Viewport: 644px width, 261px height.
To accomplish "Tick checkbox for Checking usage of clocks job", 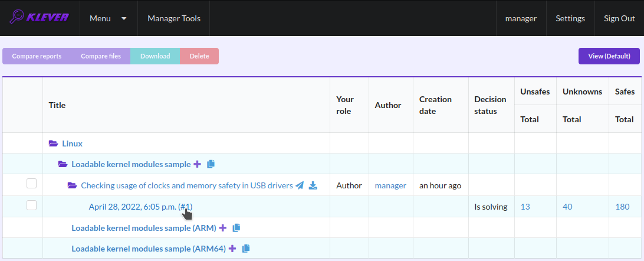I will point(32,184).
